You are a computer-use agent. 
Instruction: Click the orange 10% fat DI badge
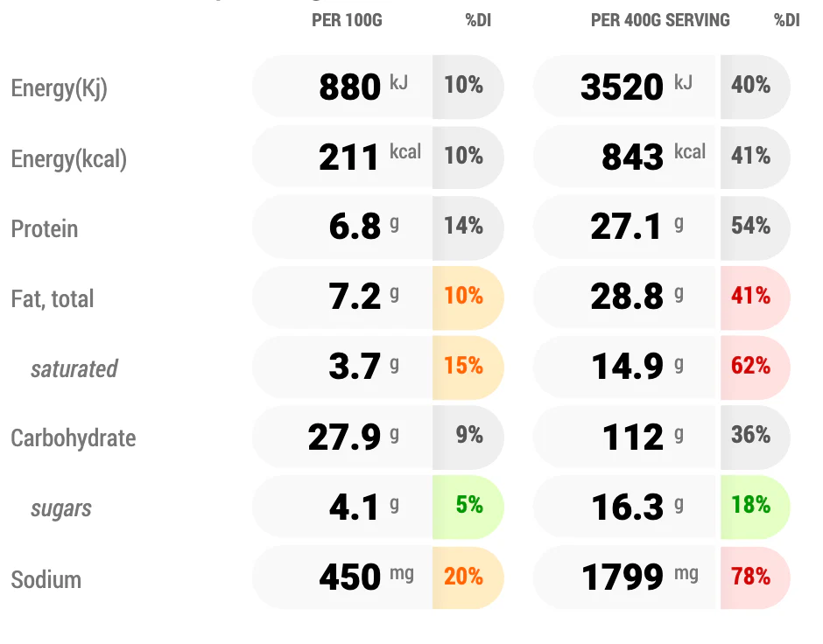(468, 297)
